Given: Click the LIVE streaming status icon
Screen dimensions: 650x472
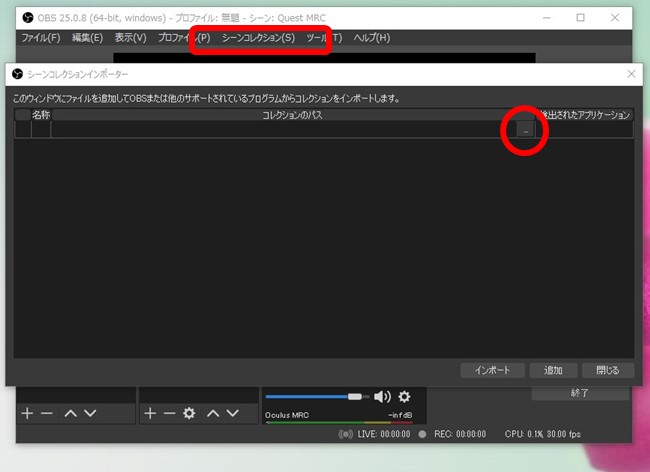Looking at the screenshot, I should click(x=345, y=434).
